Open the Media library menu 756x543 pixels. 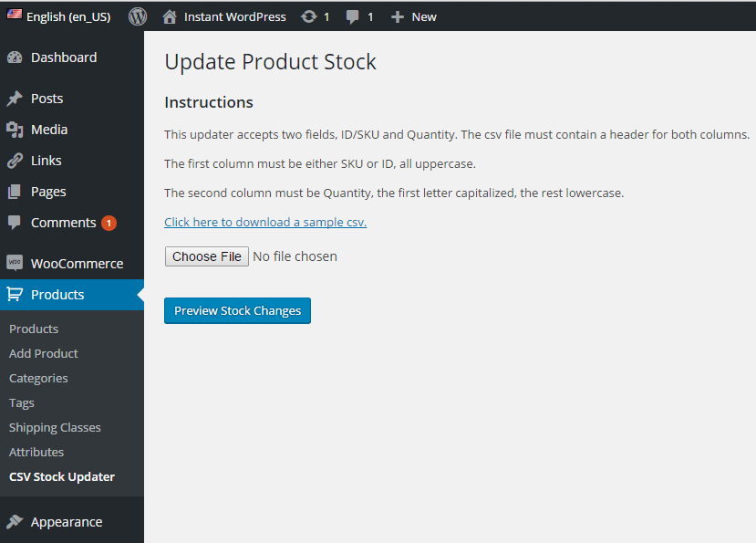click(49, 130)
